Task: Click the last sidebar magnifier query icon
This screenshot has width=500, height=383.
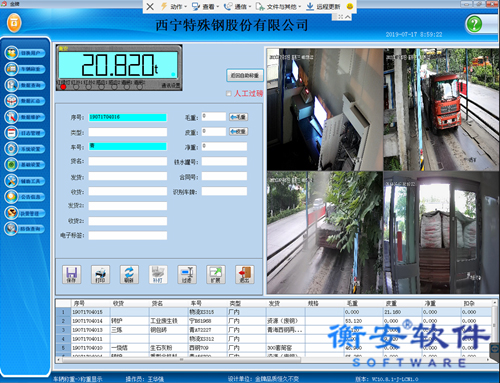Action: coord(12,229)
